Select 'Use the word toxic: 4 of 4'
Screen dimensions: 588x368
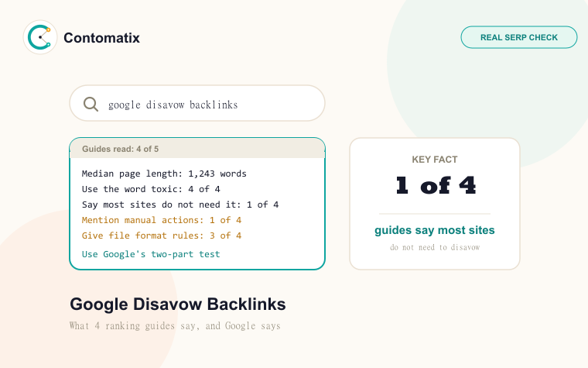point(151,189)
